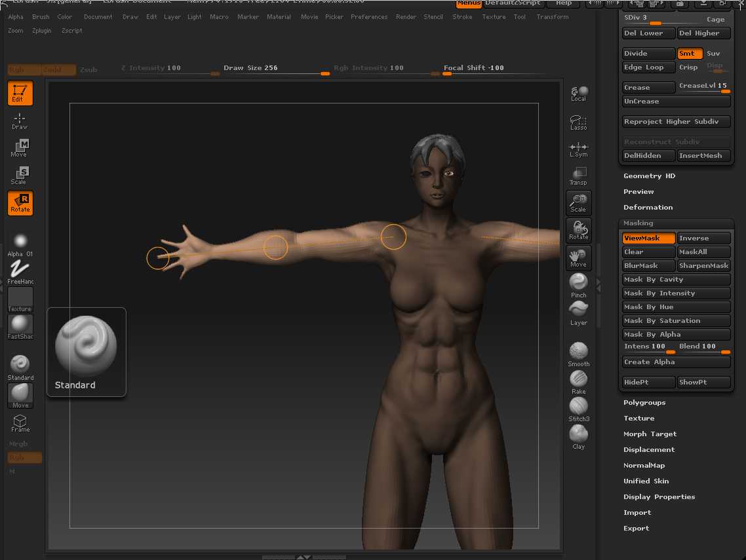Choose the Smooth brush
This screenshot has width=746, height=560.
click(578, 352)
